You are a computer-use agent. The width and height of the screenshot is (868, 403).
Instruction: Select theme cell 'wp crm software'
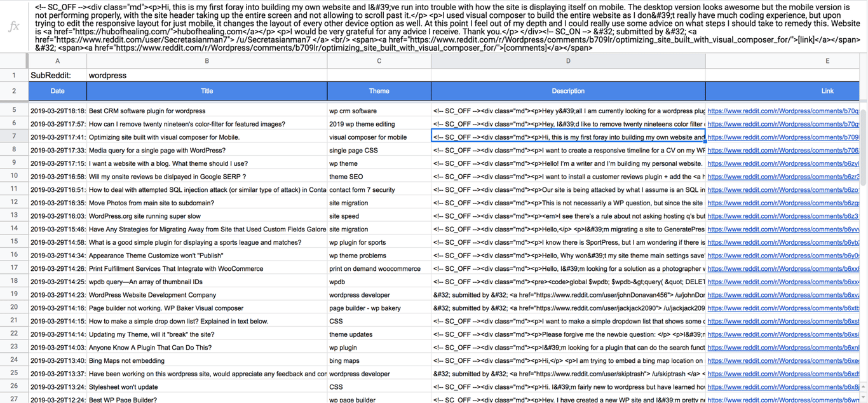coord(379,111)
